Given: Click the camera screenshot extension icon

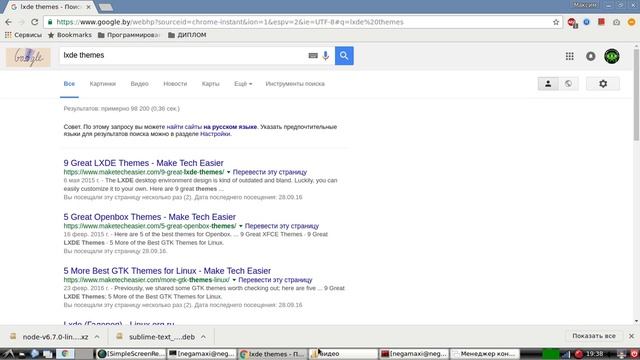Looking at the screenshot, I should click(616, 22).
